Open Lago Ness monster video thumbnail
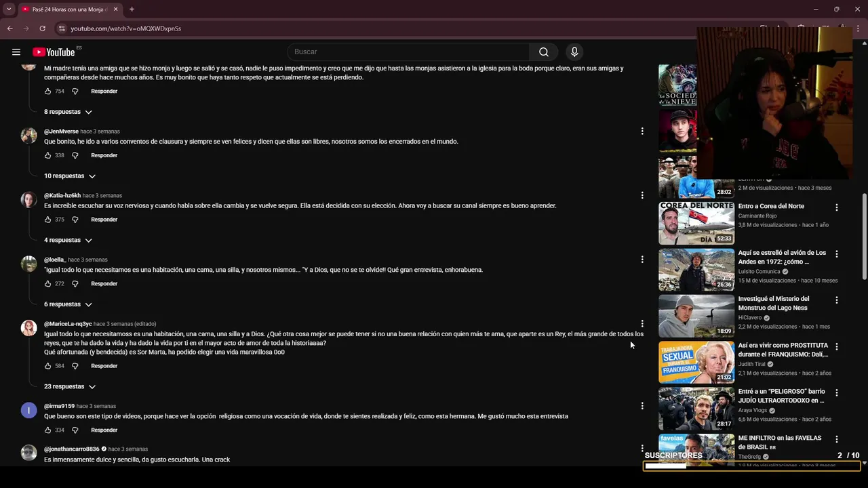868x488 pixels. point(696,316)
